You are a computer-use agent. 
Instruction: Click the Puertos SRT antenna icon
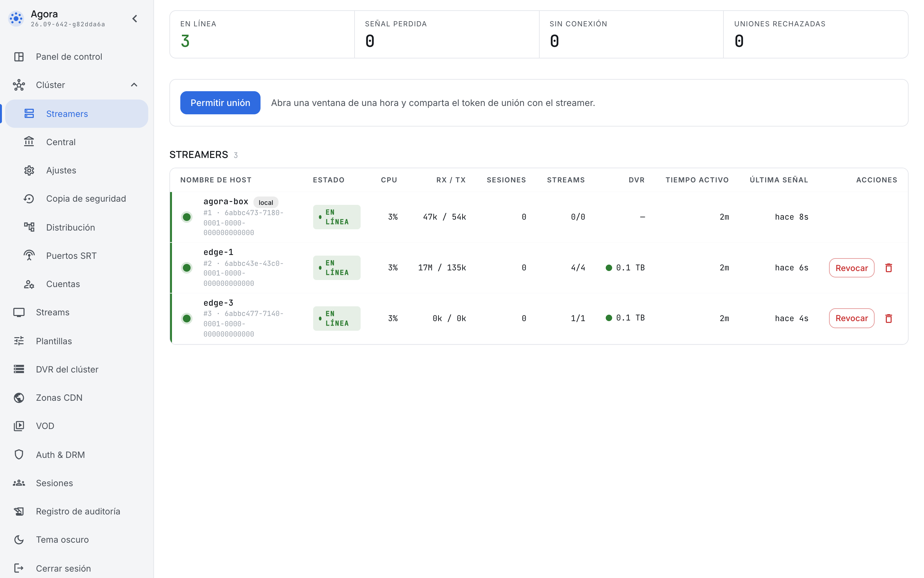pos(29,255)
